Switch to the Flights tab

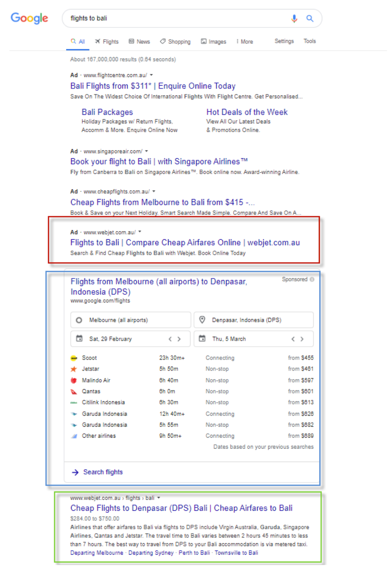click(x=107, y=42)
